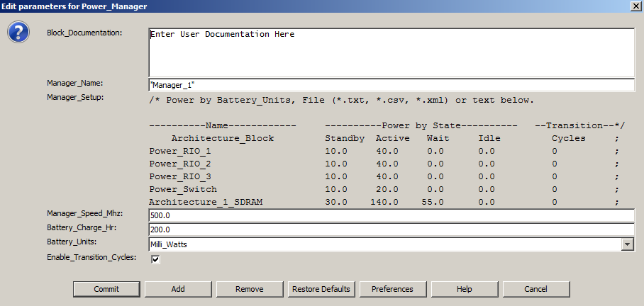
Task: Close the Edit parameters dialog
Action: click(638, 6)
